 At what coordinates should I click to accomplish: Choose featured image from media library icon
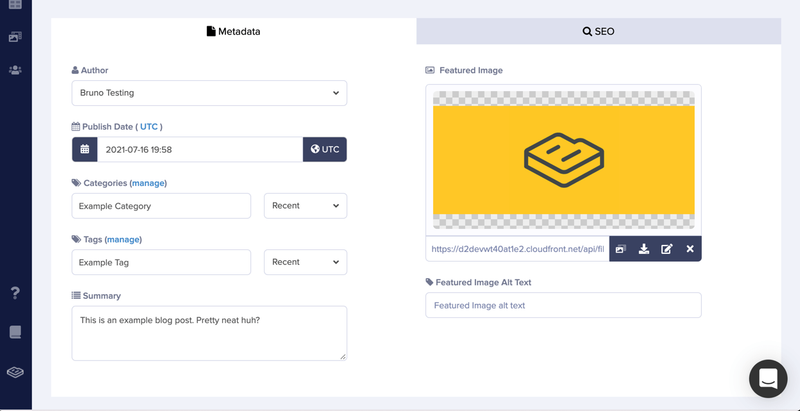620,249
